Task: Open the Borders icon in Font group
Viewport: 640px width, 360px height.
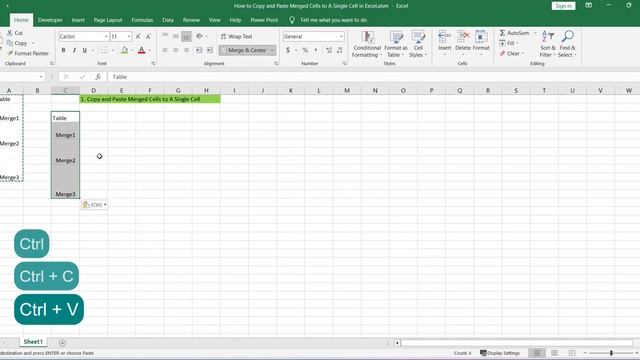Action: (104, 50)
